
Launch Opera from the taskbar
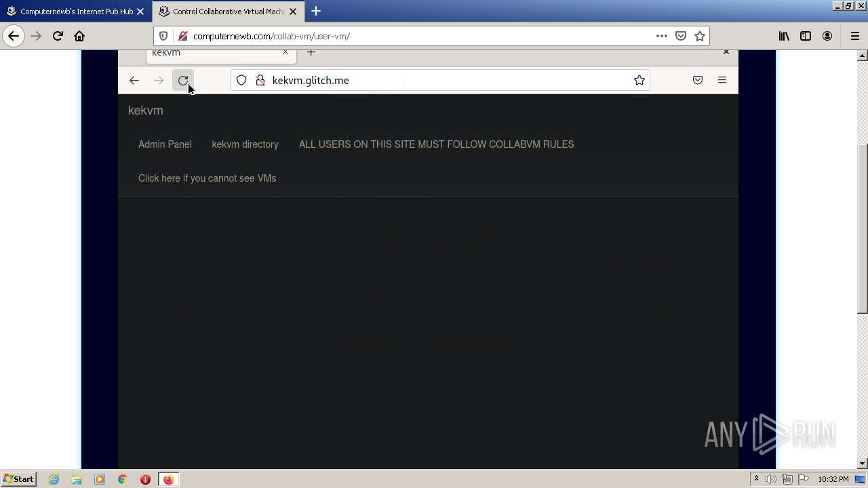(x=145, y=479)
